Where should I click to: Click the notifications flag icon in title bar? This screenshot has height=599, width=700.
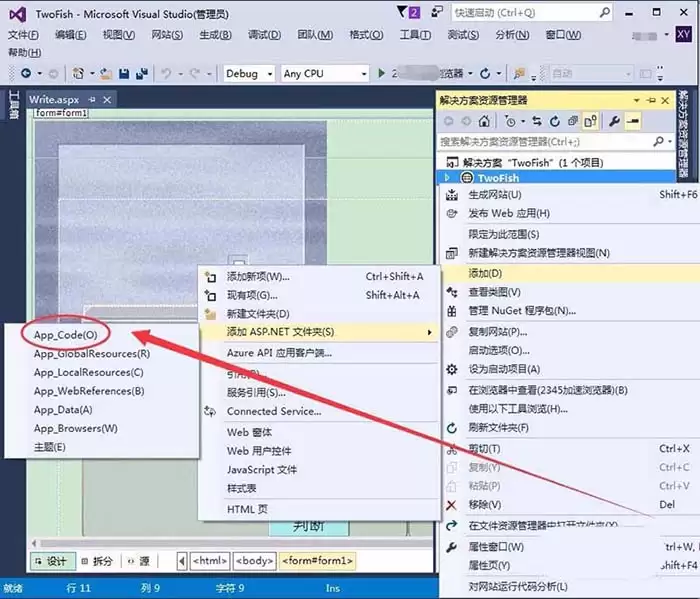pos(414,13)
